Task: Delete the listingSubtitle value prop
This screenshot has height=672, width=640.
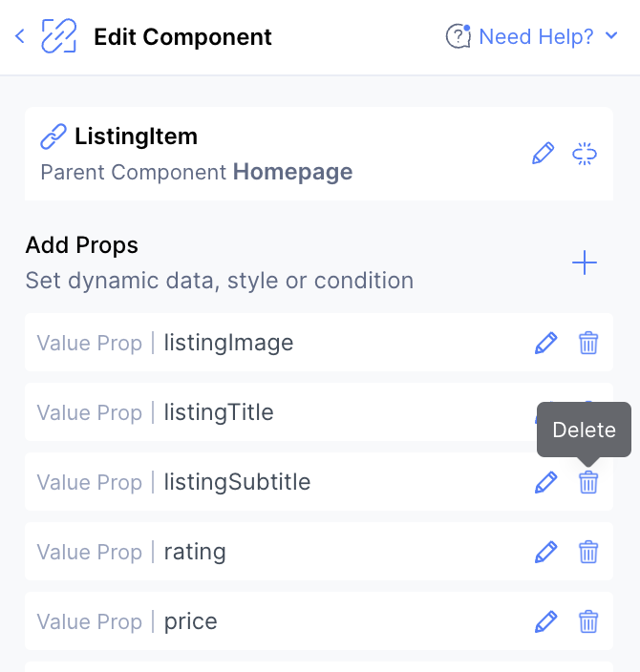Action: pyautogui.click(x=588, y=482)
